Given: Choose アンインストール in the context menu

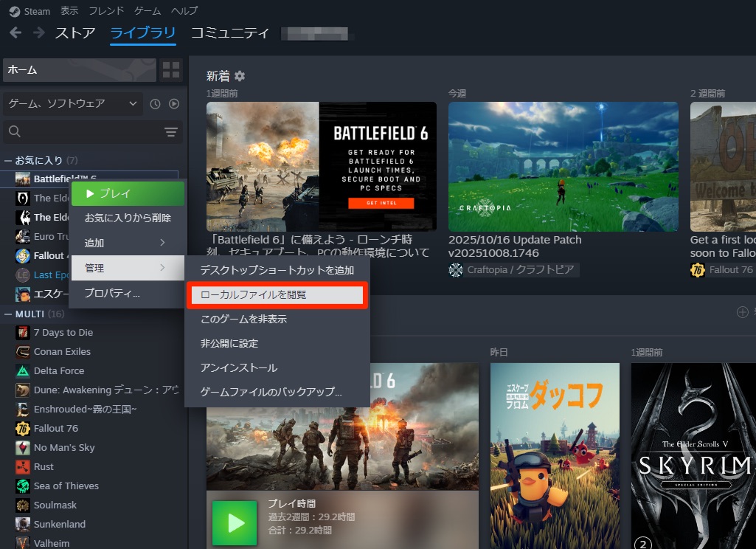Looking at the screenshot, I should pos(239,367).
